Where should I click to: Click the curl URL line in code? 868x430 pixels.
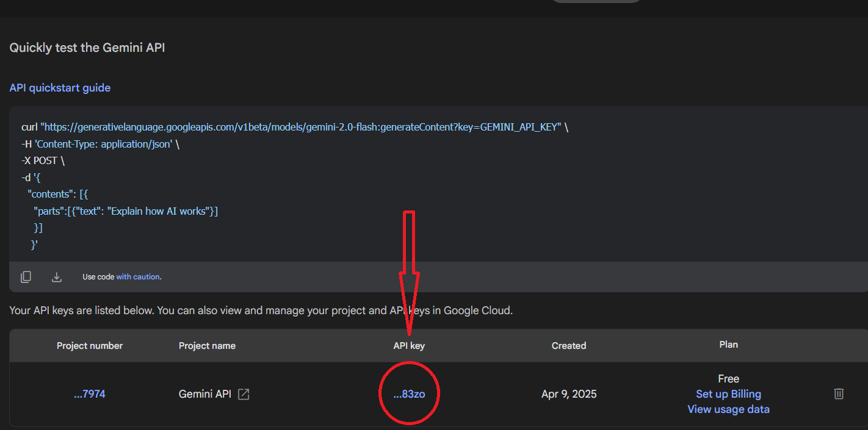click(295, 127)
